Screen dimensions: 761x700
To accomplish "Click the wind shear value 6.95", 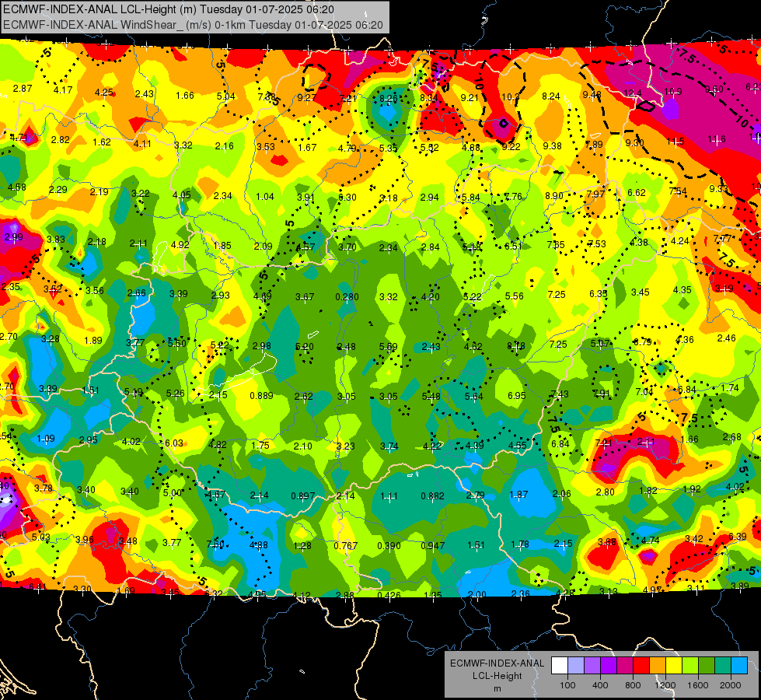I will [x=516, y=396].
